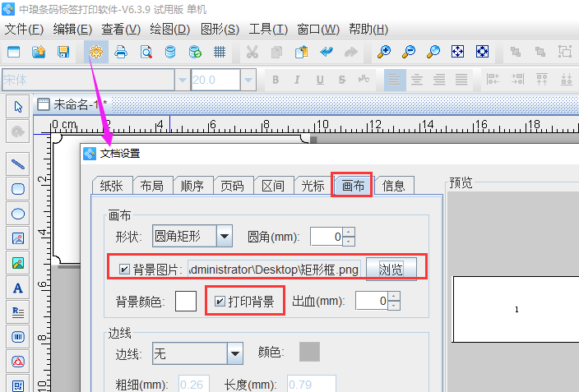Expand the 边线 border dropdown
The height and width of the screenshot is (392, 579).
click(x=234, y=353)
